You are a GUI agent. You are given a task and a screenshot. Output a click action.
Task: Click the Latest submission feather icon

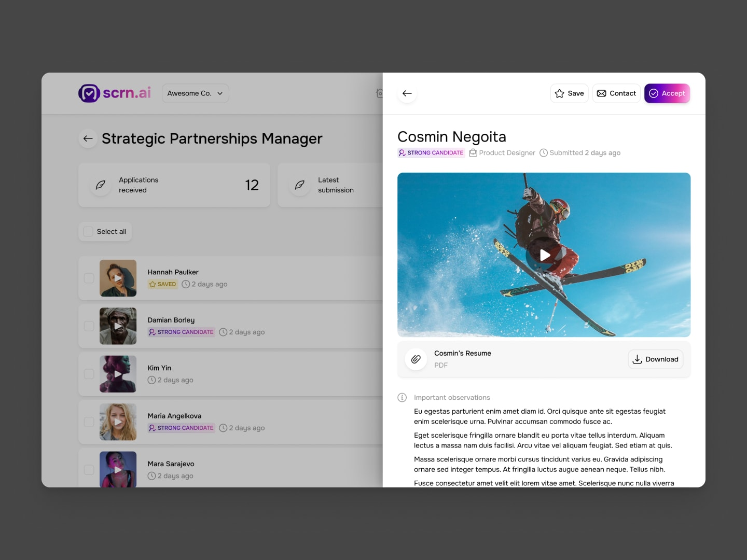[300, 185]
